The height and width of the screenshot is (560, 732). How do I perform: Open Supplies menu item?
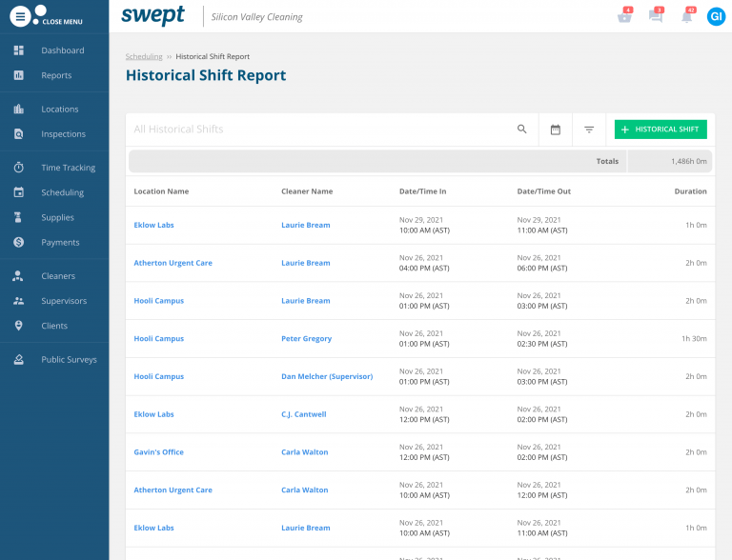click(57, 217)
